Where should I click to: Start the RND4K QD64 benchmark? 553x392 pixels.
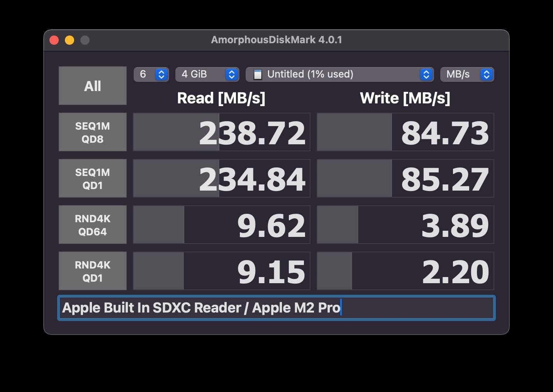(93, 225)
